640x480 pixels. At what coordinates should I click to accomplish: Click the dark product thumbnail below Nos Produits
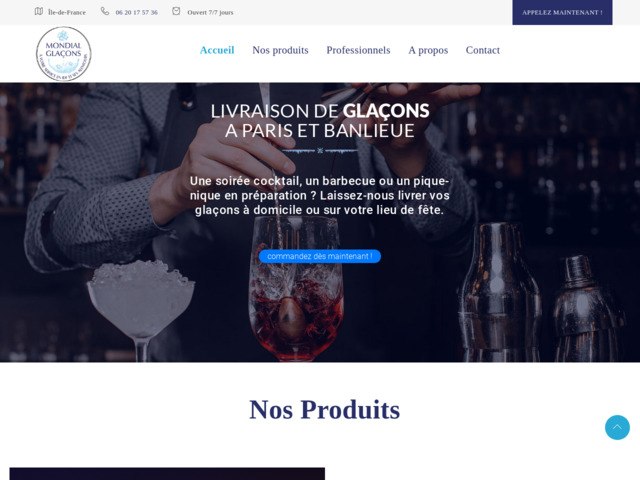pyautogui.click(x=167, y=474)
